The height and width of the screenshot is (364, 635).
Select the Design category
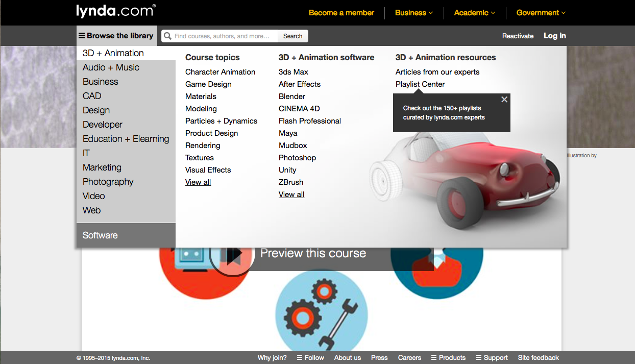click(126, 110)
